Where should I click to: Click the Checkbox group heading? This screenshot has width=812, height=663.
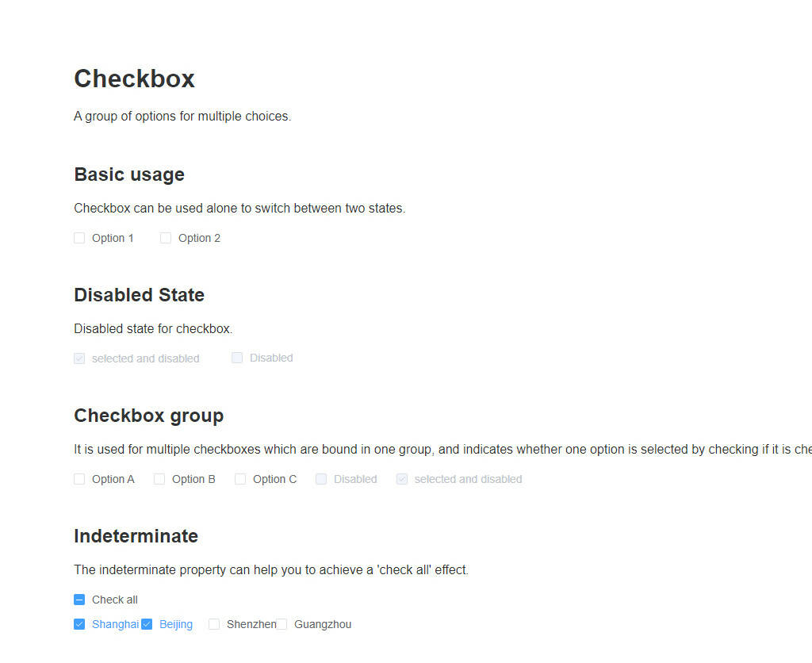click(x=148, y=416)
